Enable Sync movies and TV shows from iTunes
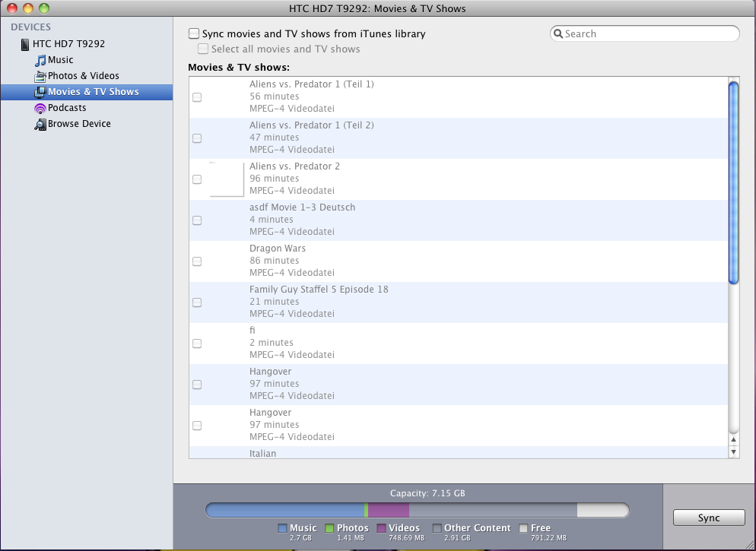The height and width of the screenshot is (551, 756). pos(194,33)
